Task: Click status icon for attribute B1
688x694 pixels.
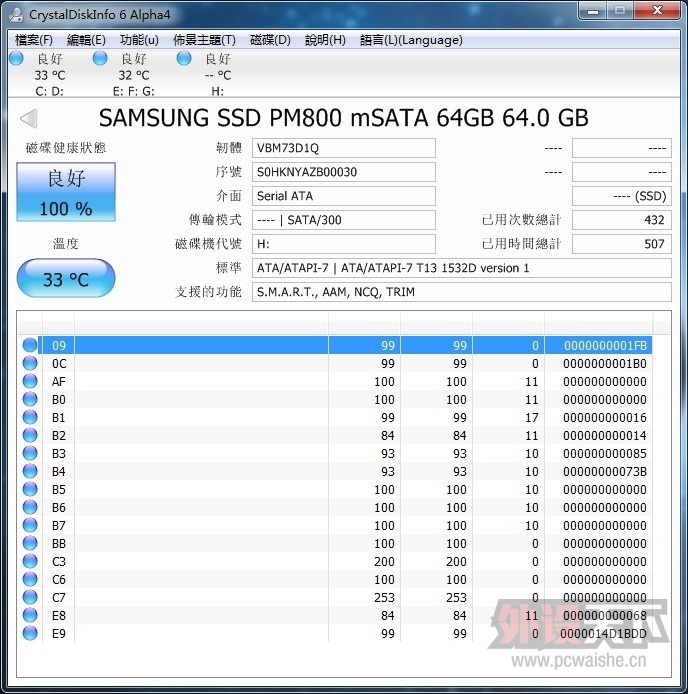Action: [x=30, y=417]
